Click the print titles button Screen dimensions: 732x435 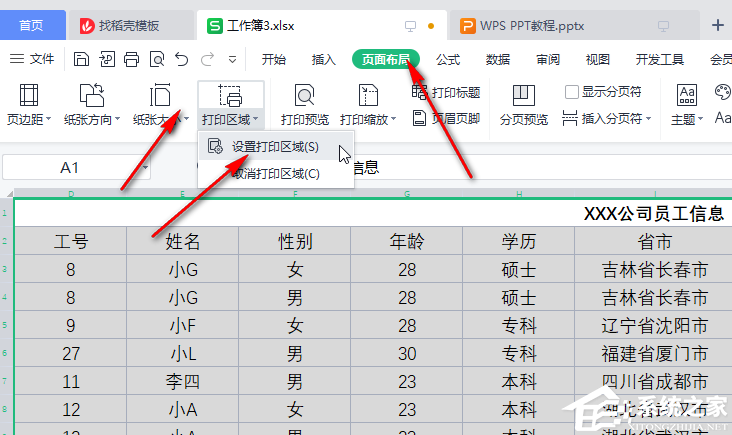[x=446, y=93]
